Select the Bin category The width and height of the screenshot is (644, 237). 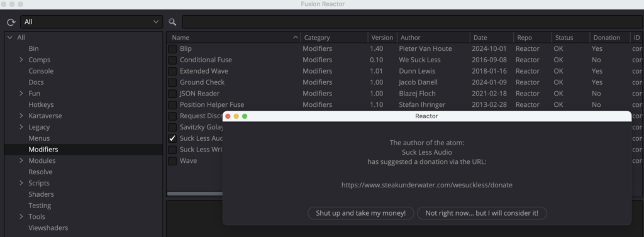pos(34,48)
